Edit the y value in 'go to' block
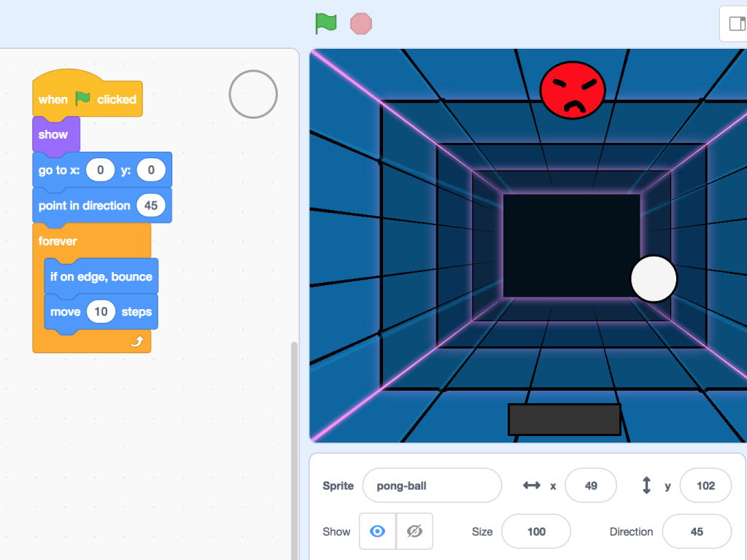The image size is (747, 560). pos(151,170)
